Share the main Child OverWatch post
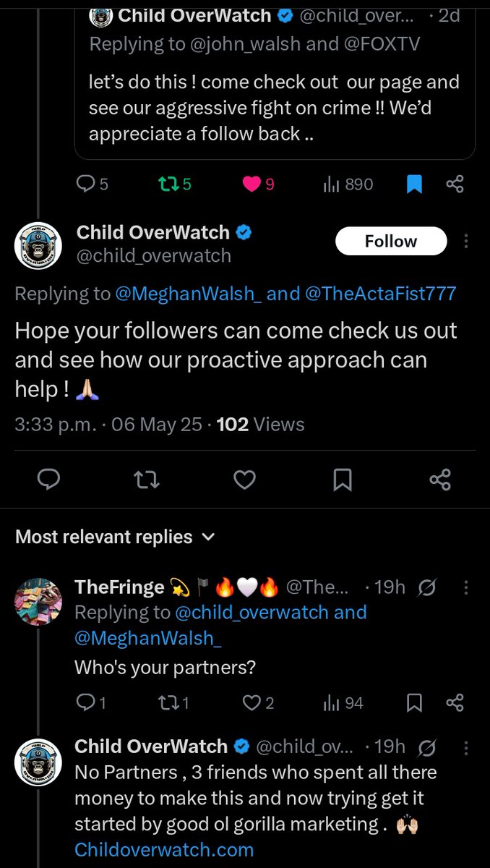This screenshot has width=490, height=868. coord(440,480)
